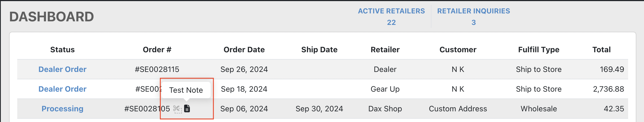This screenshot has height=122, width=644.
Task: Select order number #SE0028105
Action: click(x=147, y=109)
